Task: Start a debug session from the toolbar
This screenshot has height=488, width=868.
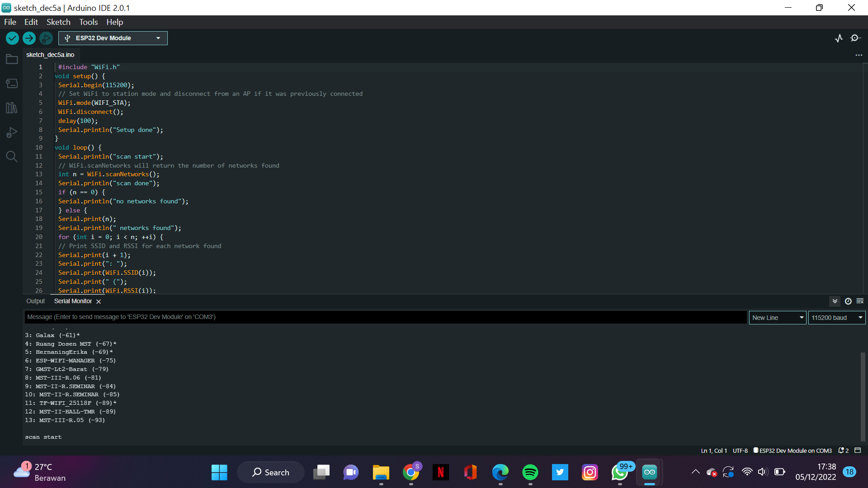Action: (46, 38)
